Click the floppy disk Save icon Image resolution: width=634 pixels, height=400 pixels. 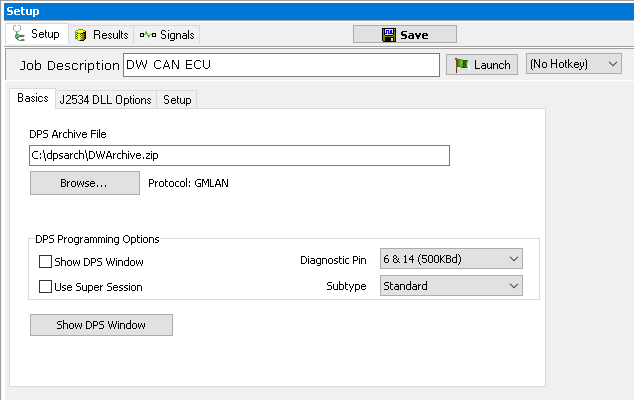click(389, 35)
